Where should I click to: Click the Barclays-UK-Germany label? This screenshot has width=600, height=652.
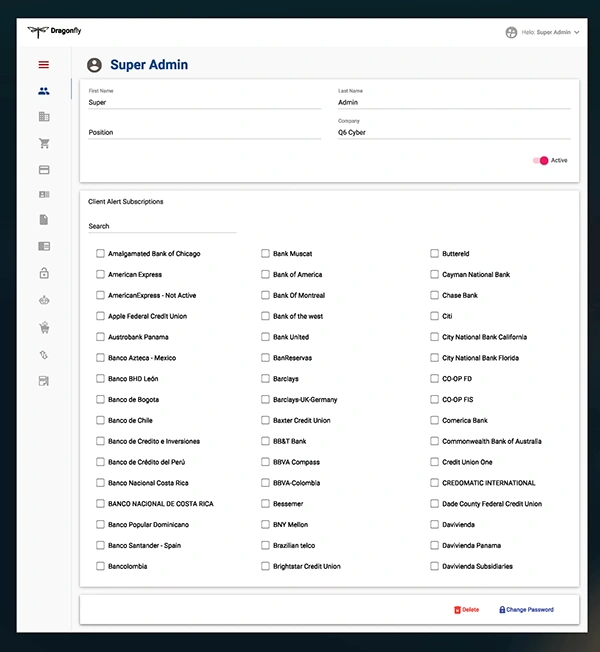[x=305, y=400]
